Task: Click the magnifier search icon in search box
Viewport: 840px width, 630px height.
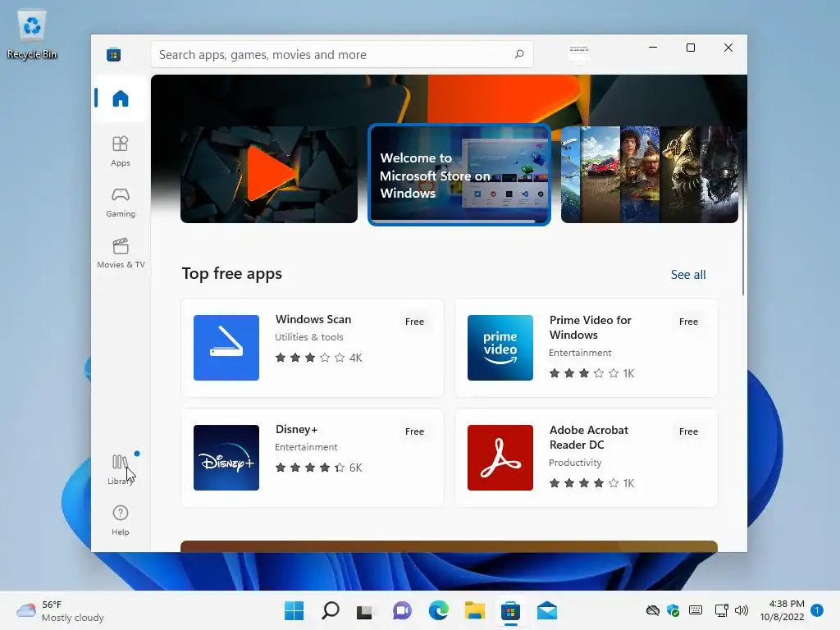Action: (x=519, y=54)
